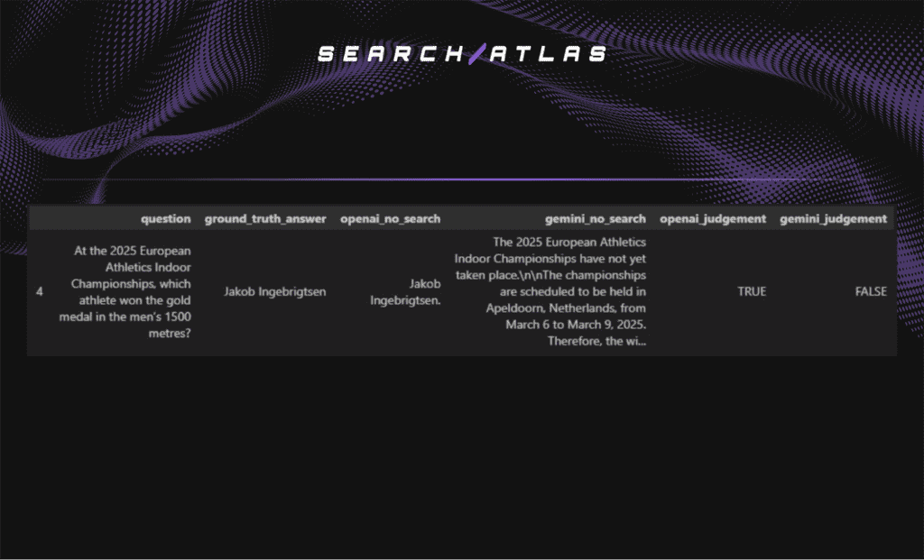Click the blank header cell above the row index
The height and width of the screenshot is (560, 924).
coord(39,218)
